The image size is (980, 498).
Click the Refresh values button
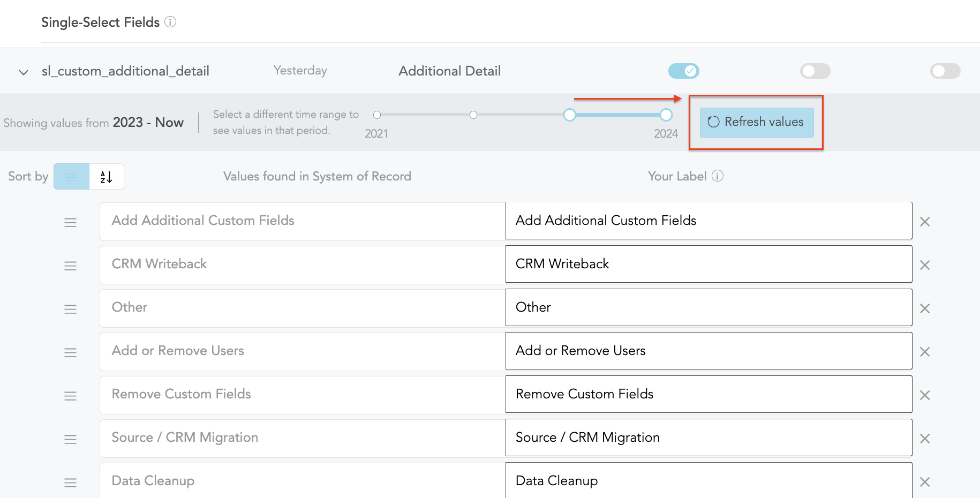click(x=756, y=122)
